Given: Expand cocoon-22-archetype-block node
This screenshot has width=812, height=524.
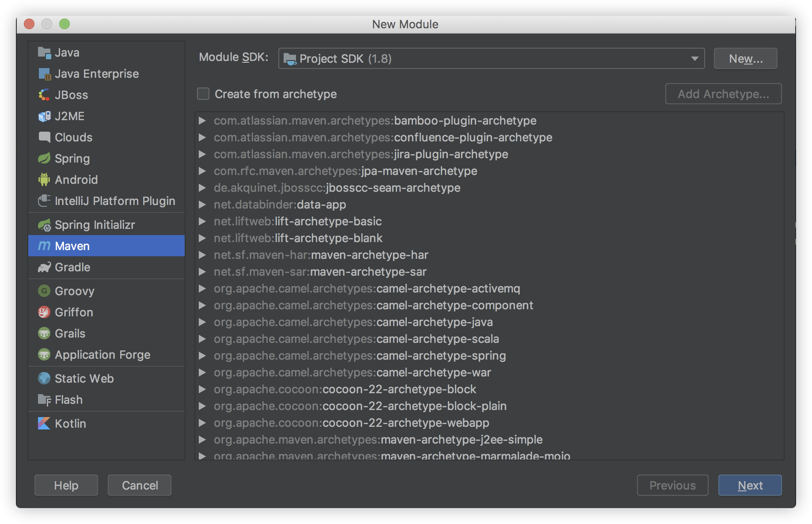Looking at the screenshot, I should pyautogui.click(x=202, y=389).
